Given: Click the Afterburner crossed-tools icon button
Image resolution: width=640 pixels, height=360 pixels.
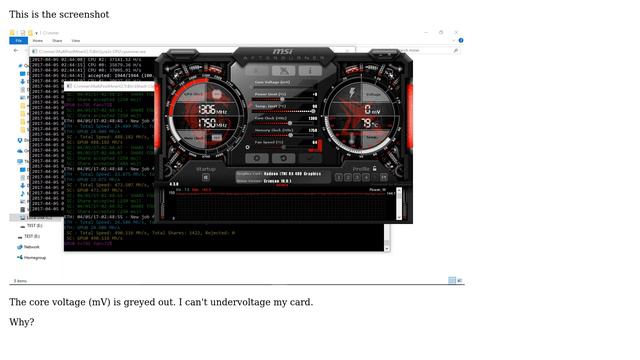Looking at the screenshot, I should click(284, 71).
